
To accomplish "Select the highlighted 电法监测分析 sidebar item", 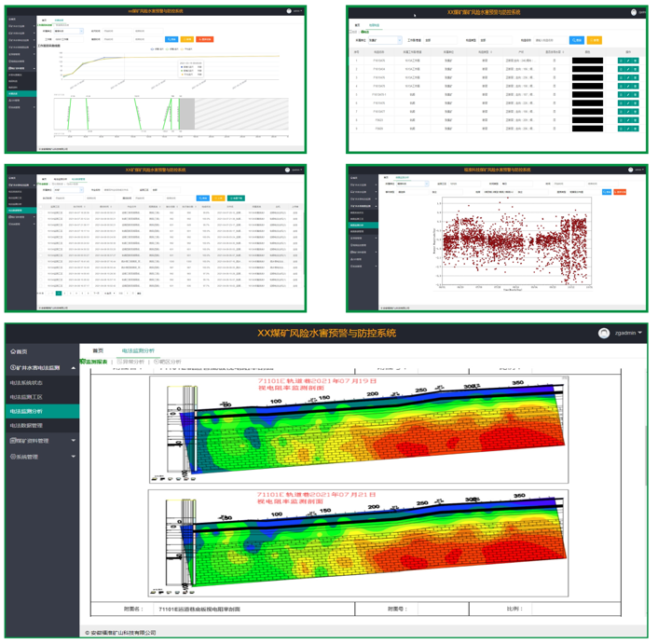I will 42,411.
